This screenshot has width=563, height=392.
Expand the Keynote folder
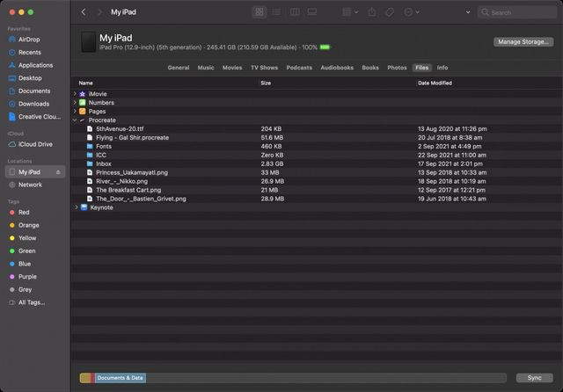tap(77, 207)
